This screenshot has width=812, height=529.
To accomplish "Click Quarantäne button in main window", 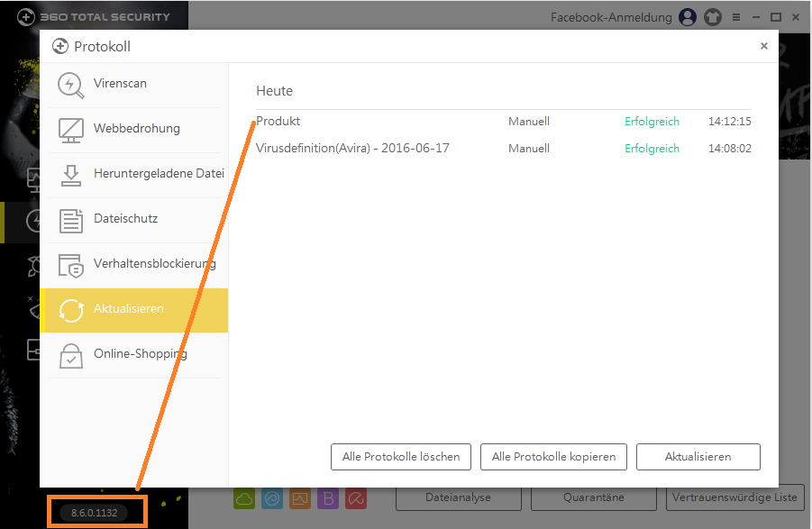I will click(594, 498).
